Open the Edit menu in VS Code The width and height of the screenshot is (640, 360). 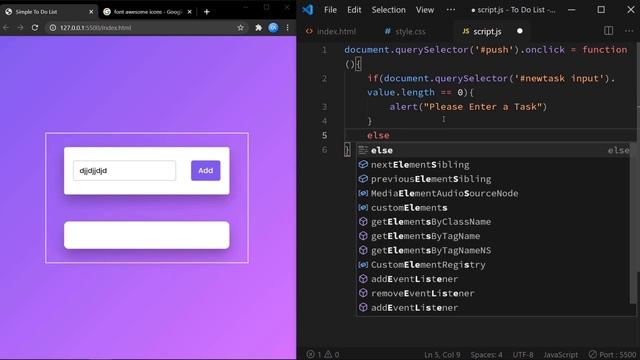click(354, 10)
